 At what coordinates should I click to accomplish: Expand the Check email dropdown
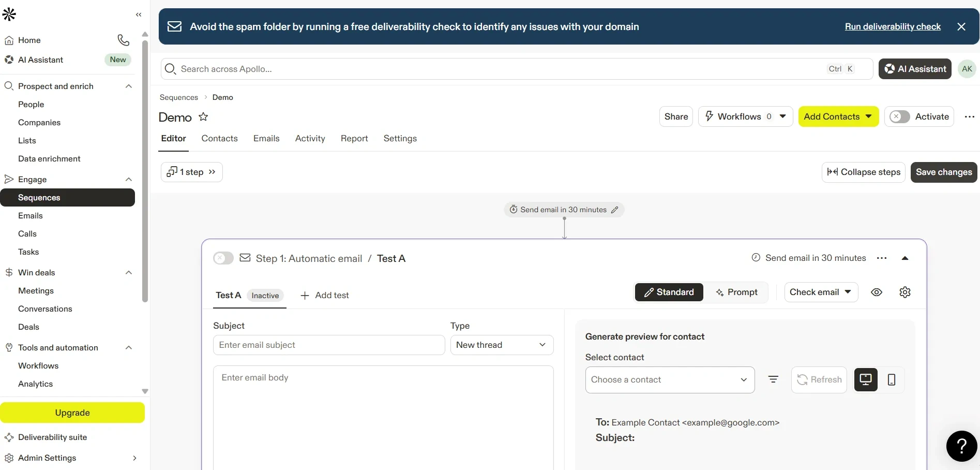pyautogui.click(x=821, y=292)
